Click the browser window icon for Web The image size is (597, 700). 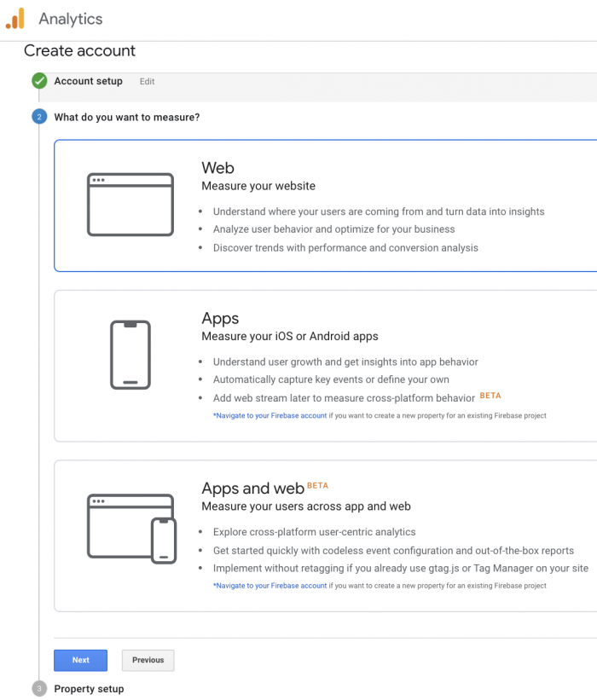tap(130, 205)
